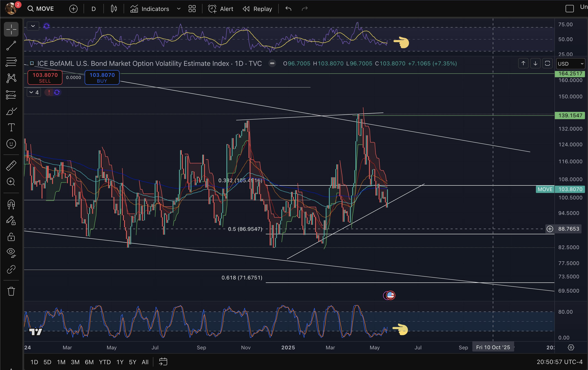The image size is (588, 370).
Task: Select the YTD date range
Action: click(x=105, y=362)
